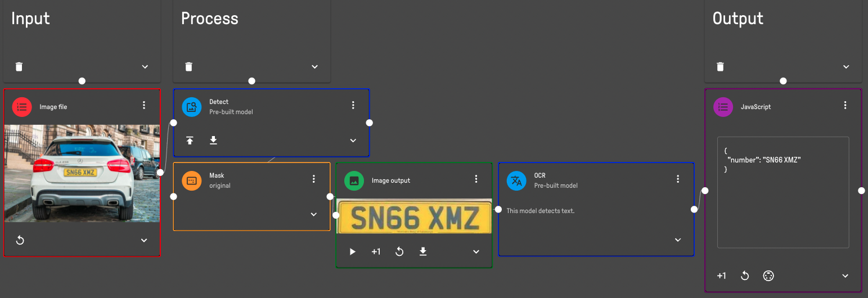This screenshot has width=868, height=298.
Task: Open the Image file node options menu
Action: pyautogui.click(x=144, y=105)
